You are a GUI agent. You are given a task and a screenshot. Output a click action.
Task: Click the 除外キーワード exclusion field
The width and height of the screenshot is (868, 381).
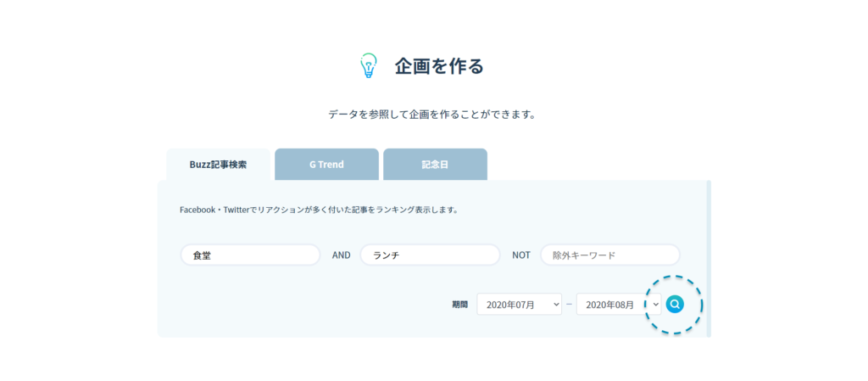610,255
